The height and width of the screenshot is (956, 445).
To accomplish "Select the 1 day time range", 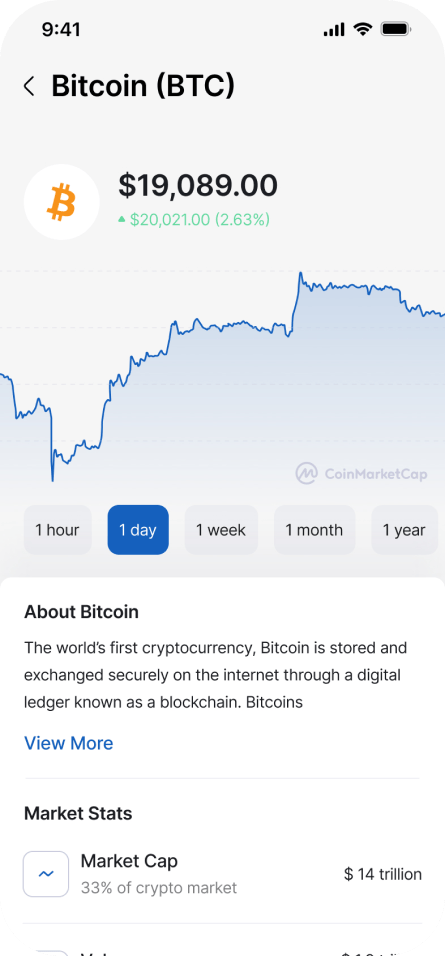I will pos(138,530).
